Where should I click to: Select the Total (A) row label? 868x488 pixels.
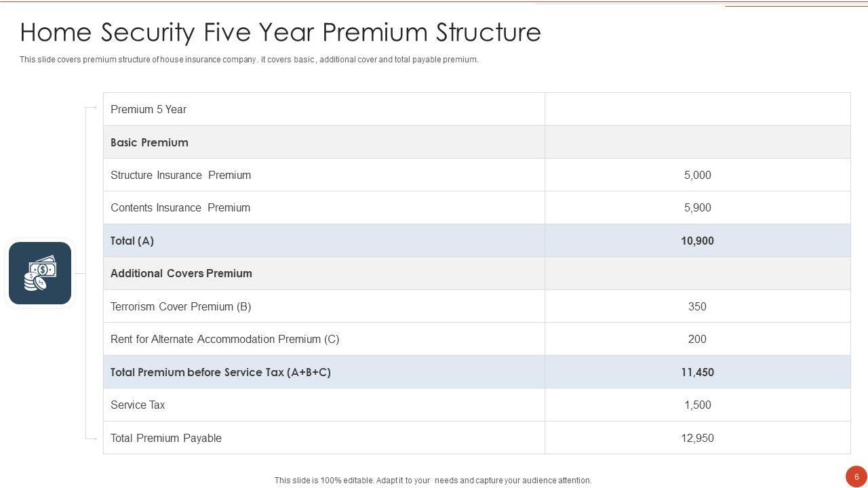[x=132, y=241]
